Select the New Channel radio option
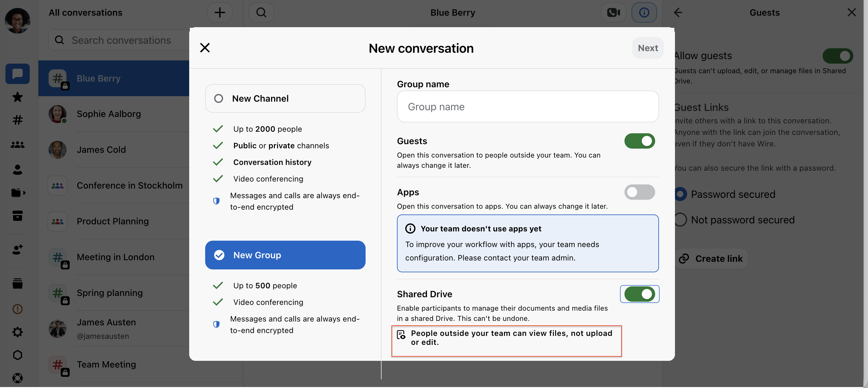Viewport: 868px width, 388px height. pyautogui.click(x=285, y=98)
